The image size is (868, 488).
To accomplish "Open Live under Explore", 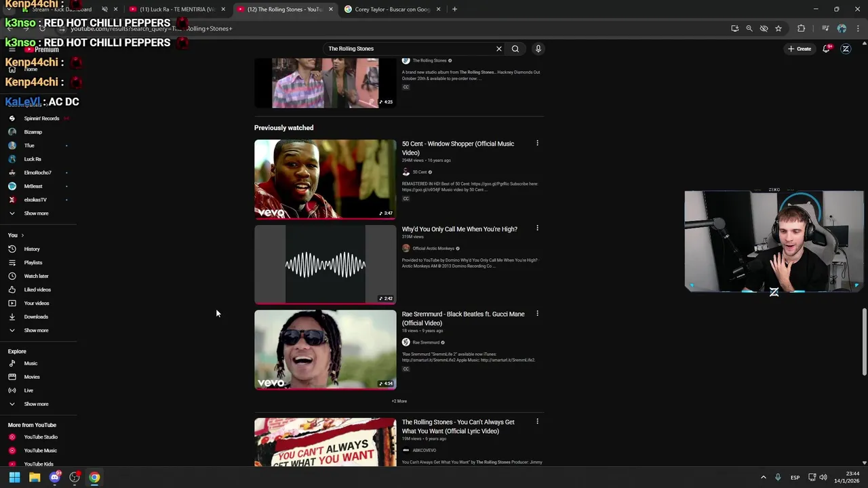I will (x=28, y=390).
